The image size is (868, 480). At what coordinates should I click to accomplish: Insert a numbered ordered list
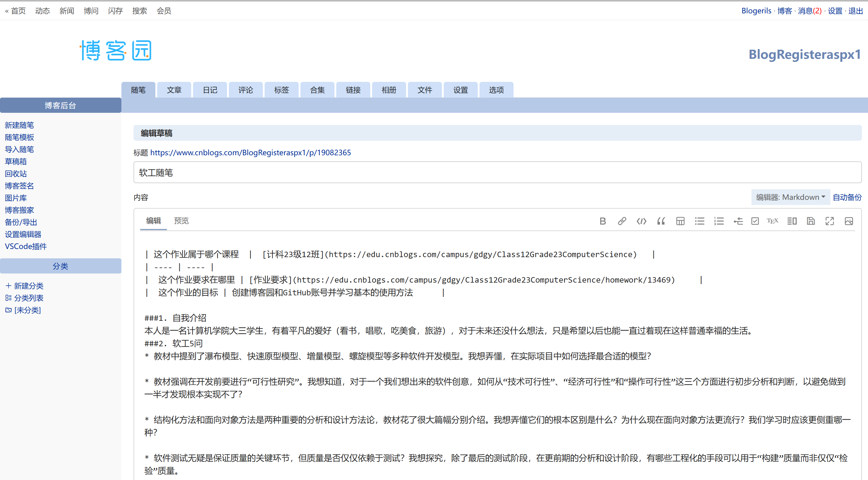pos(719,221)
